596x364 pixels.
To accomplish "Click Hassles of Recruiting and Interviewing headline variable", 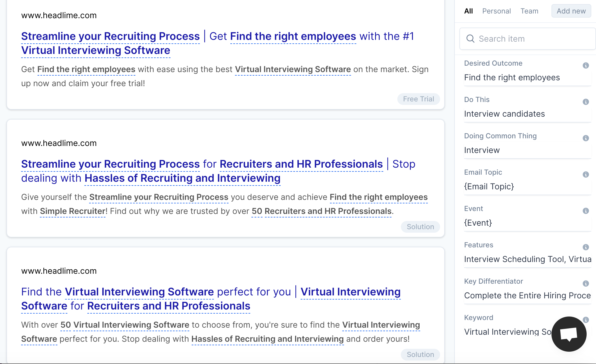I will [x=182, y=178].
